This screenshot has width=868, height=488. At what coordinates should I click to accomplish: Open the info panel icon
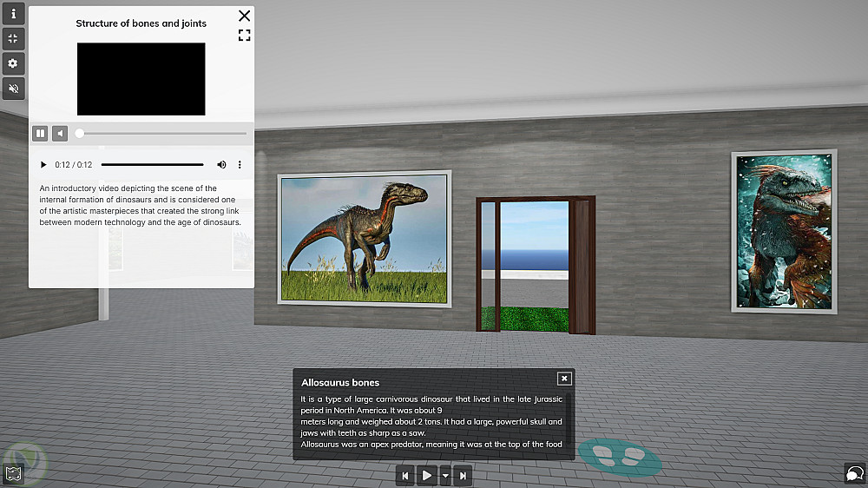click(13, 13)
